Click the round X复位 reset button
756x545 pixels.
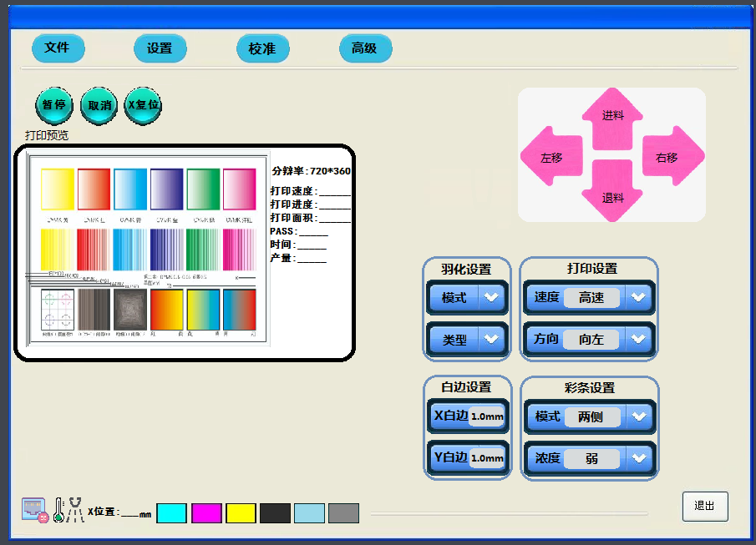(x=143, y=106)
